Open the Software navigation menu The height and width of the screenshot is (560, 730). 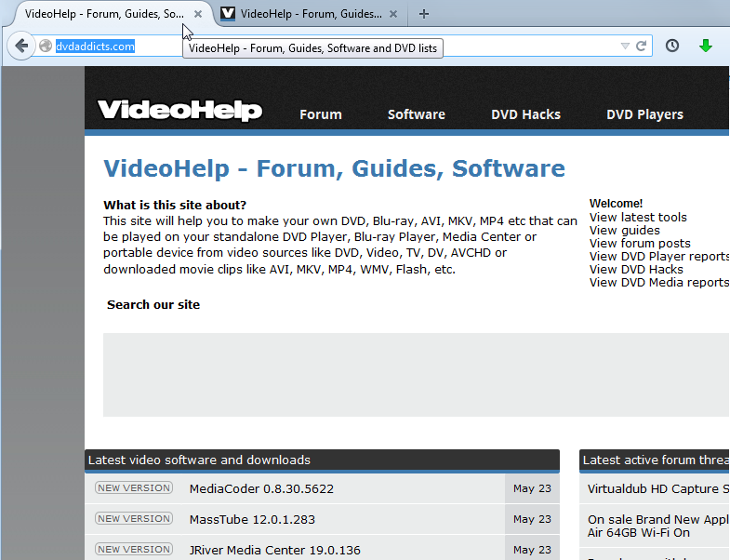pyautogui.click(x=417, y=114)
